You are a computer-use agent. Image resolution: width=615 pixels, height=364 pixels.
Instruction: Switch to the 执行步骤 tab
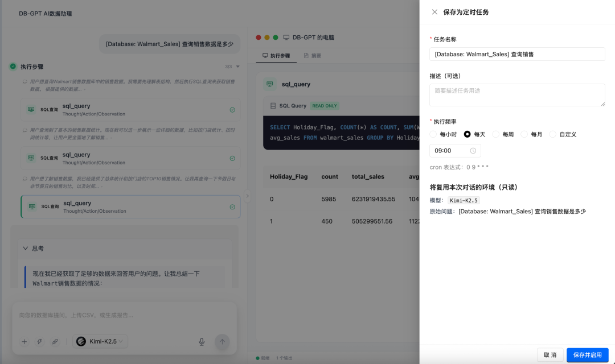(x=276, y=56)
